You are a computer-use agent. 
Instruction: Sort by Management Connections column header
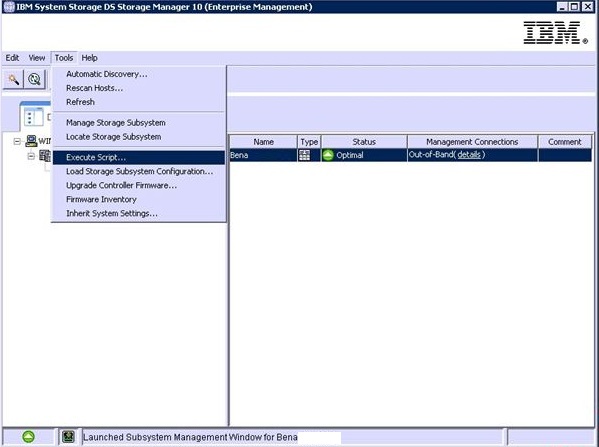click(x=472, y=142)
